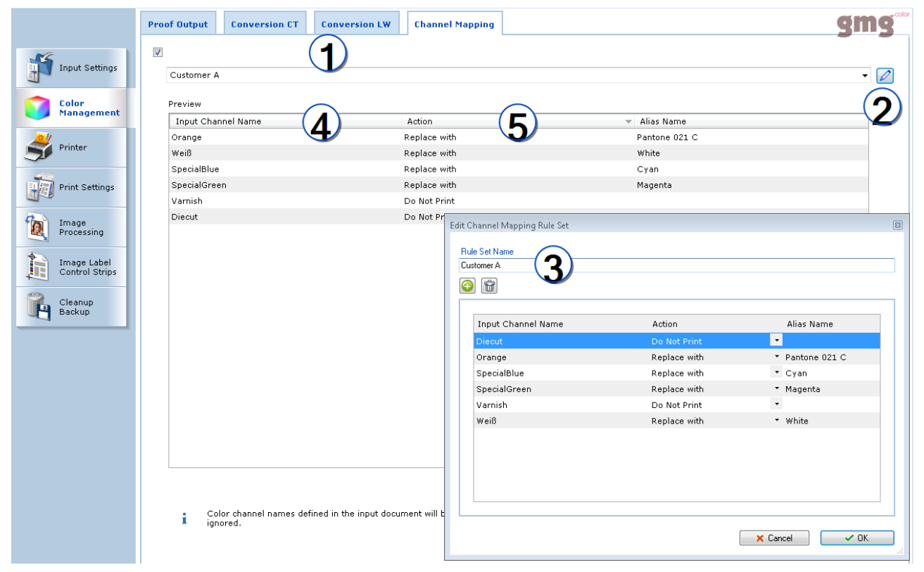The width and height of the screenshot is (924, 572).
Task: Open the Printer section
Action: 72,148
